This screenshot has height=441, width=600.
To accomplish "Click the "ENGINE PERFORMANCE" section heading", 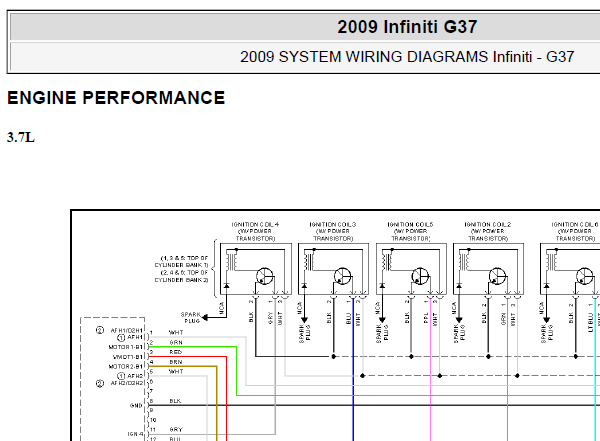I will pyautogui.click(x=116, y=98).
